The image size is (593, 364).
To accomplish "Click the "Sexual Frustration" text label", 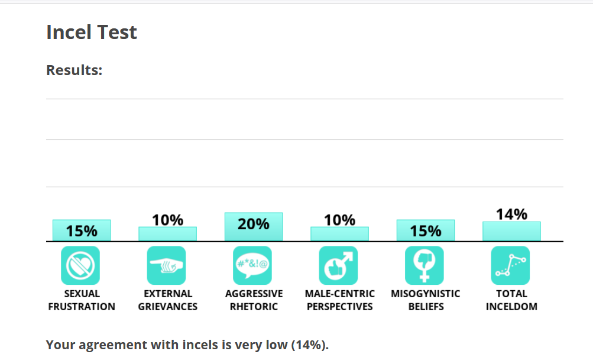I will point(82,300).
